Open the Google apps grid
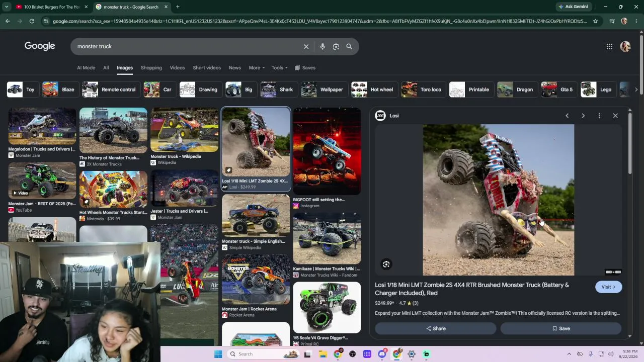Screen dimensions: 644x362 pos(609,46)
